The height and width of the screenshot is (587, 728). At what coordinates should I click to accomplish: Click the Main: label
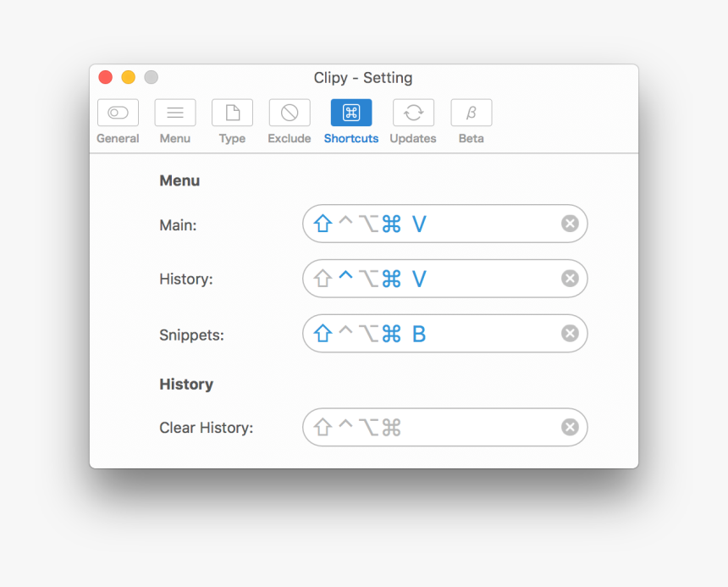[x=178, y=225]
